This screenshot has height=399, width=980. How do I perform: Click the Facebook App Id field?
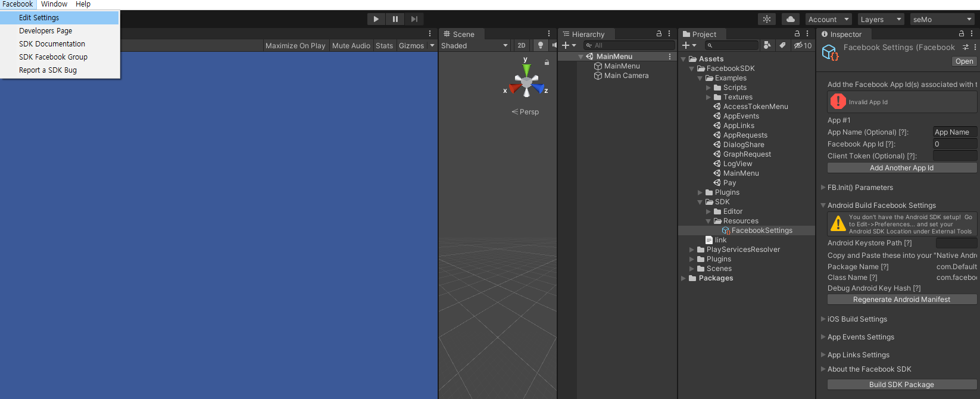click(x=955, y=144)
